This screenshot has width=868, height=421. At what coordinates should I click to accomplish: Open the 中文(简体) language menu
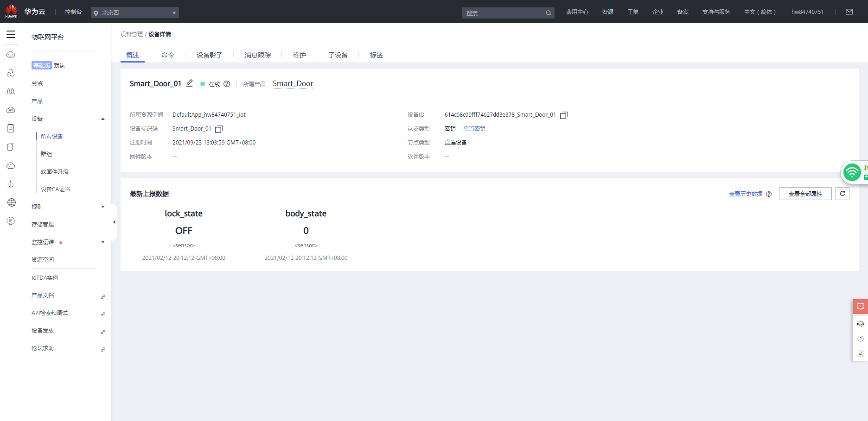pos(760,12)
